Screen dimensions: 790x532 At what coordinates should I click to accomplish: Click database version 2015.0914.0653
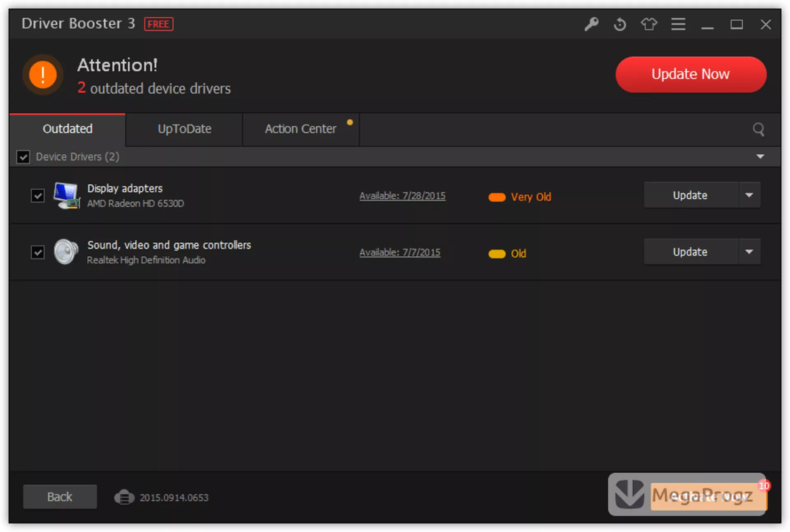[x=174, y=497]
